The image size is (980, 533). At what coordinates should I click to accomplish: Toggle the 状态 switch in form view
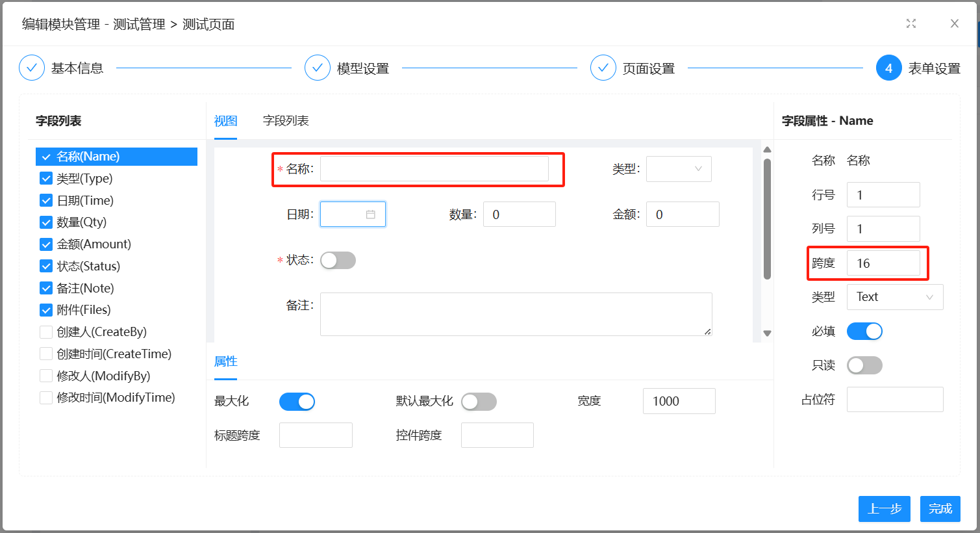(338, 261)
